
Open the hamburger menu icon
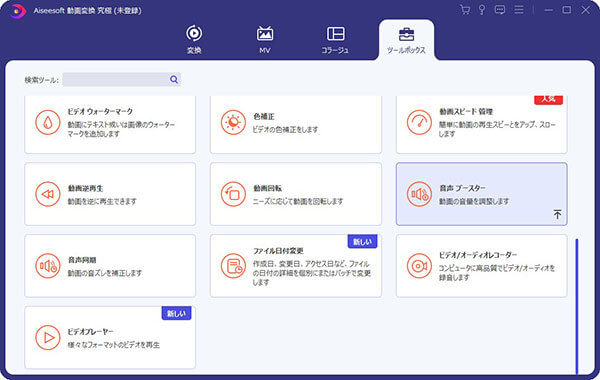(519, 10)
